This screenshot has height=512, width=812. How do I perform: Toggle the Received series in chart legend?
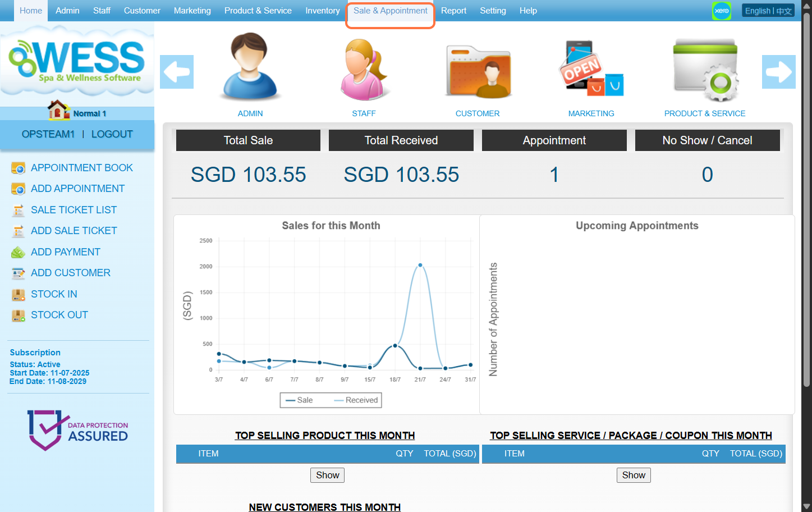pyautogui.click(x=356, y=400)
